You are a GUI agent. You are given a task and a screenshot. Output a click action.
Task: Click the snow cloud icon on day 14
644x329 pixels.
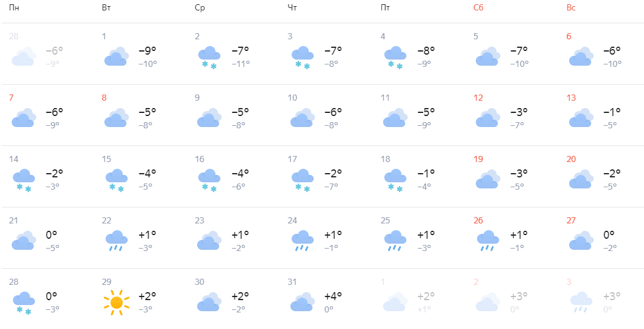click(x=24, y=180)
